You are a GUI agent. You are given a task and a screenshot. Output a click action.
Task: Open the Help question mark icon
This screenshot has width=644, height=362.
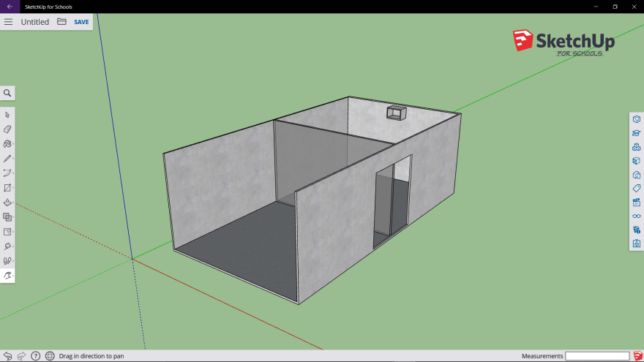35,356
